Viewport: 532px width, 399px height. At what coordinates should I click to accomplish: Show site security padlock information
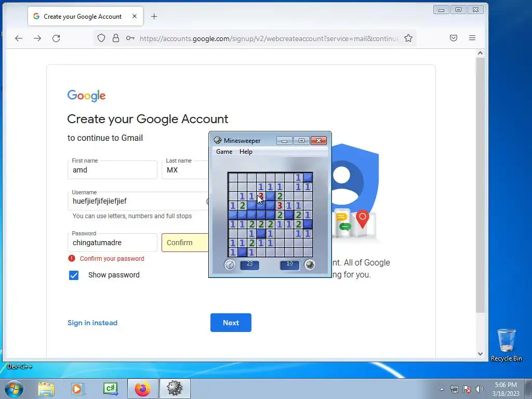pyautogui.click(x=116, y=38)
